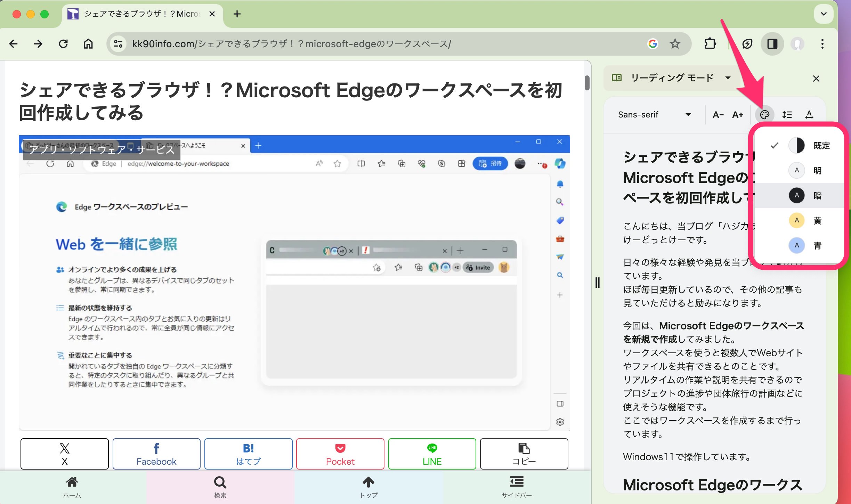Open the Sans-serif font dropdown
851x504 pixels.
click(654, 115)
